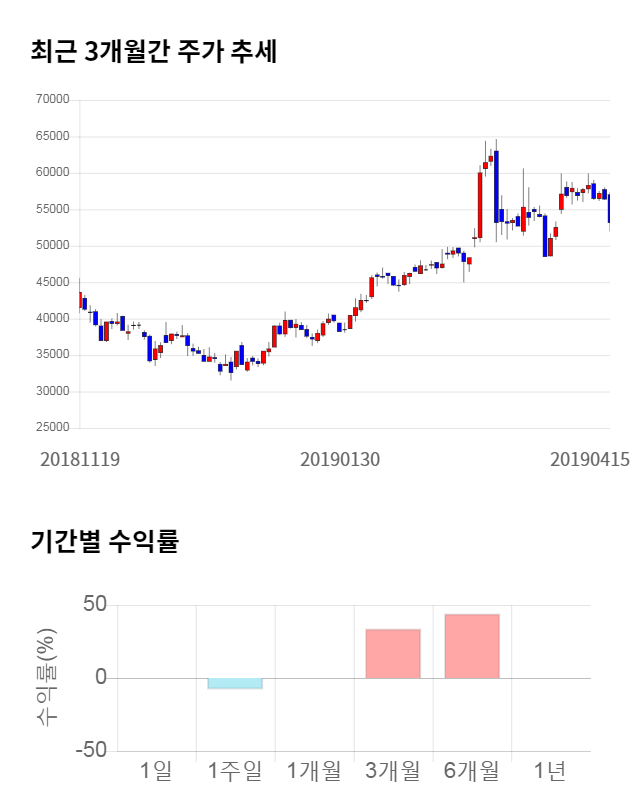Viewport: 640px width, 810px height.
Task: Click the 20190130 date label
Action: (340, 460)
